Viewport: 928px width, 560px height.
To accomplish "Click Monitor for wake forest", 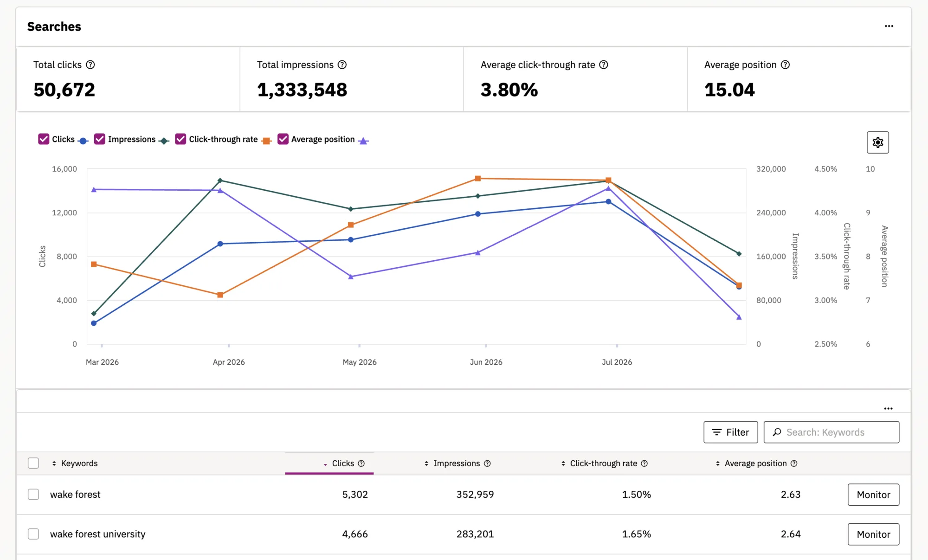I will coord(873,495).
